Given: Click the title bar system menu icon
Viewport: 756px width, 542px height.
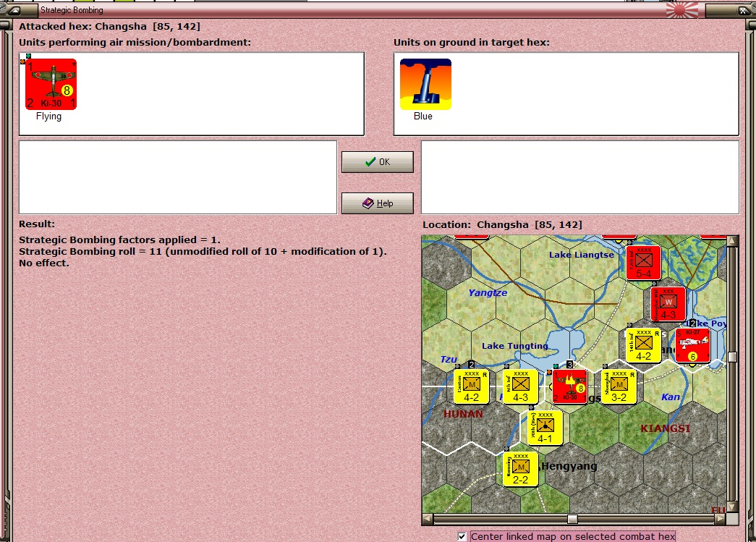Looking at the screenshot, I should [14, 9].
